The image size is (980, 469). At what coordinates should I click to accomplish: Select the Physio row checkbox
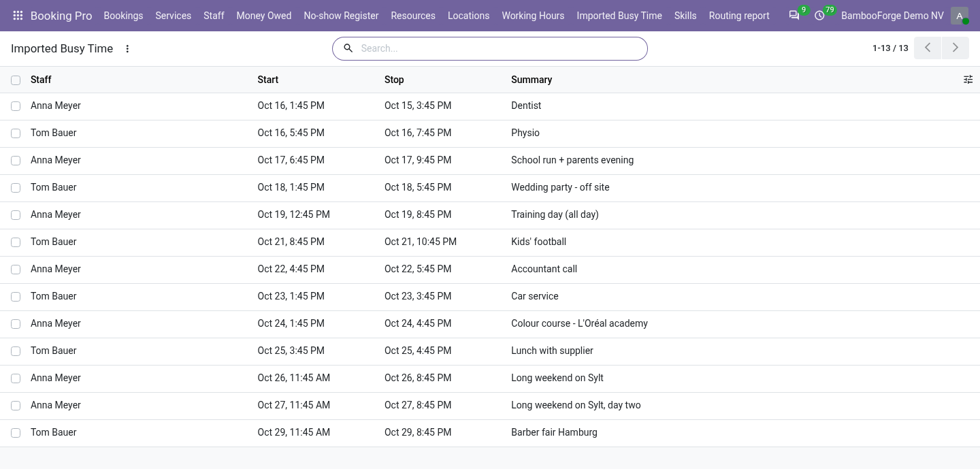16,133
